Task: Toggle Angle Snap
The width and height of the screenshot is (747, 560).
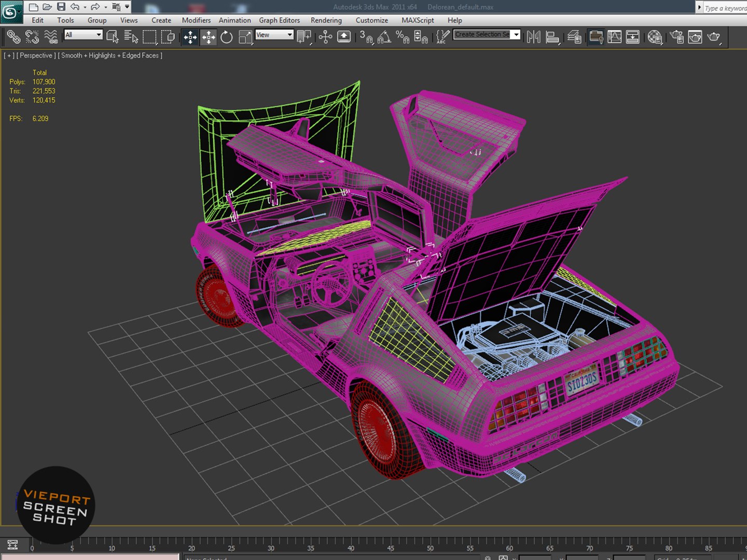Action: click(x=384, y=37)
